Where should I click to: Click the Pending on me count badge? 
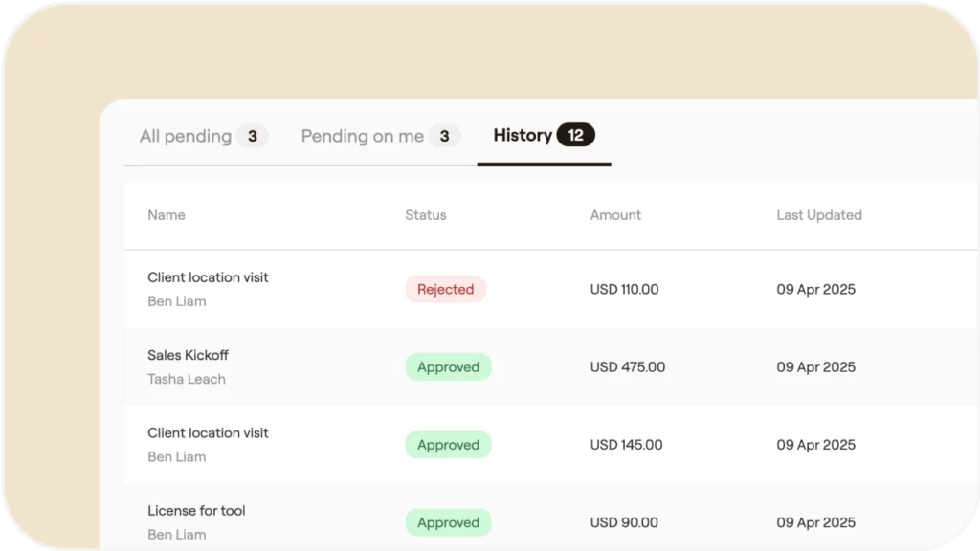[444, 136]
